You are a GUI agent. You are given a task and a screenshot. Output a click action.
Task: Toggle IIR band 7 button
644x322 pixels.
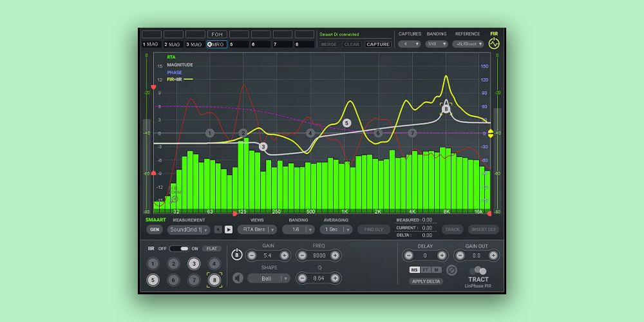pyautogui.click(x=194, y=280)
